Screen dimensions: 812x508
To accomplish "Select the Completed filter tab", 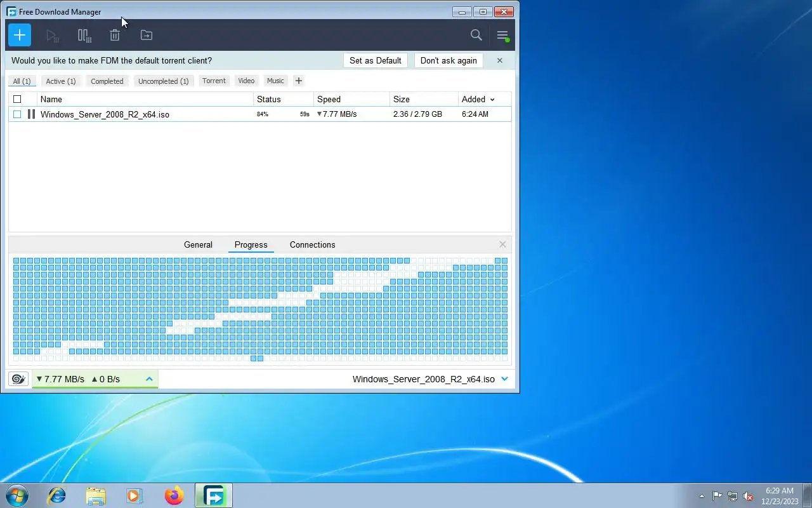I will (107, 81).
